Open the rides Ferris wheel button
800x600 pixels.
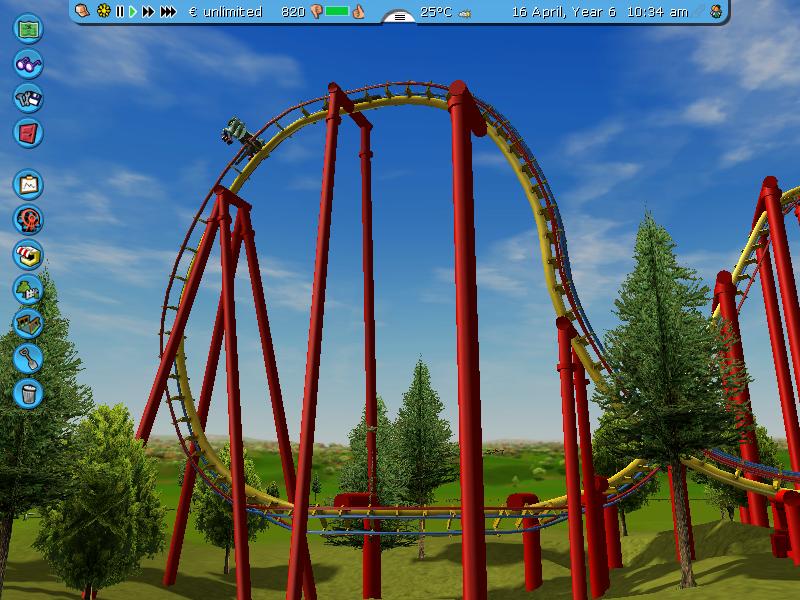pyautogui.click(x=28, y=220)
